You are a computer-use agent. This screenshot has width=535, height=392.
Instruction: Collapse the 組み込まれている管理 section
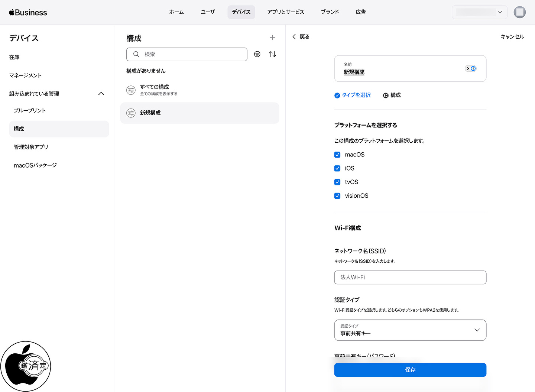101,94
